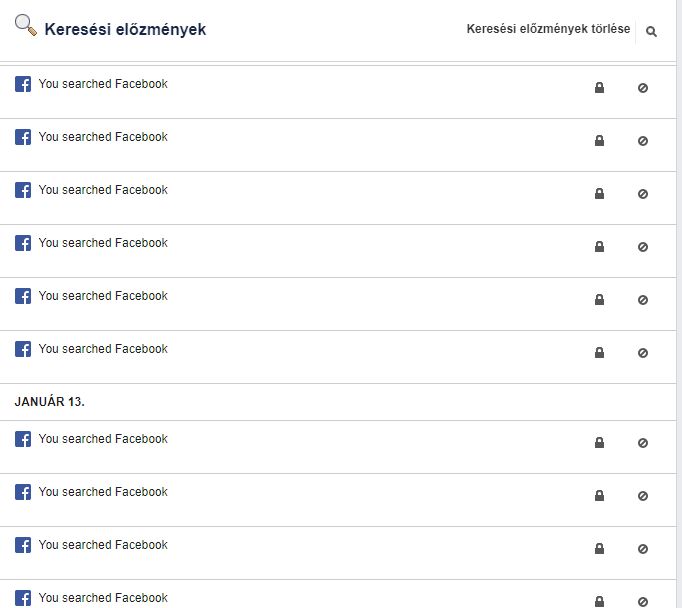
Task: Click "You searched Facebook" in the second entry under JANUÁR 13.
Action: (103, 492)
